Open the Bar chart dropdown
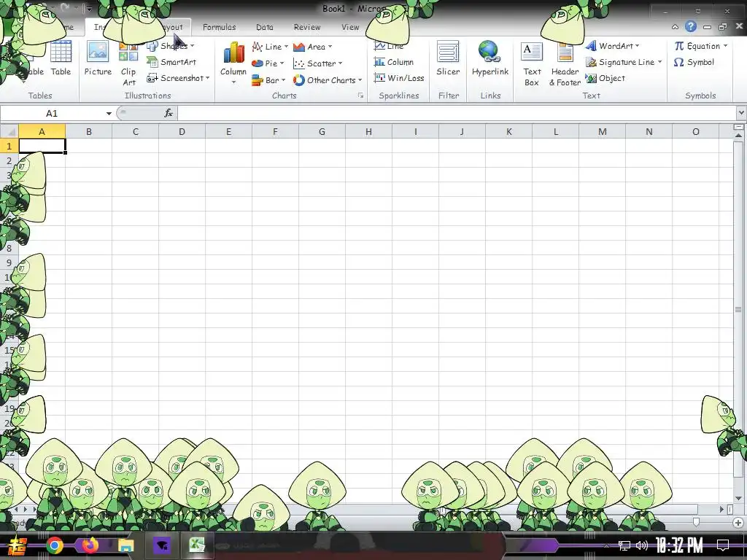 pyautogui.click(x=268, y=80)
